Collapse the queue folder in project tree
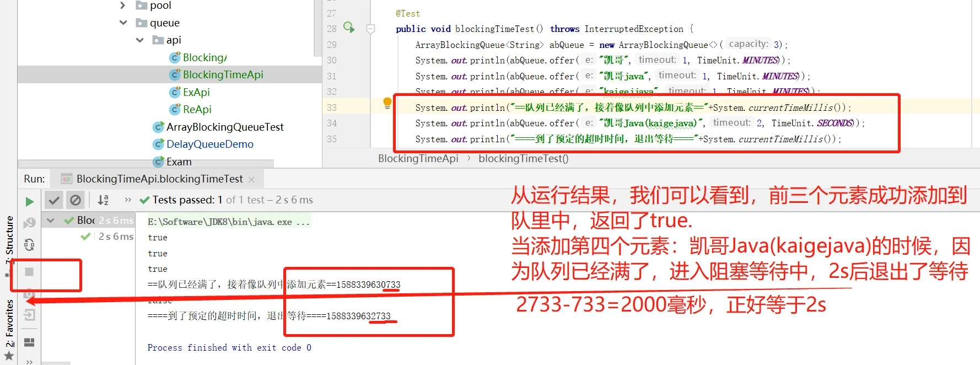Image resolution: width=980 pixels, height=365 pixels. 123,23
